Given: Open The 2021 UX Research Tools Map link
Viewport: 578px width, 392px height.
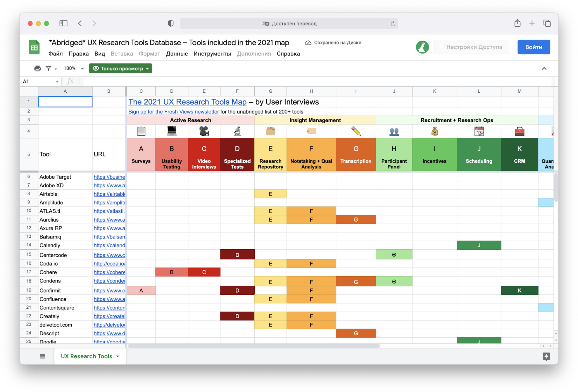Looking at the screenshot, I should coord(187,102).
